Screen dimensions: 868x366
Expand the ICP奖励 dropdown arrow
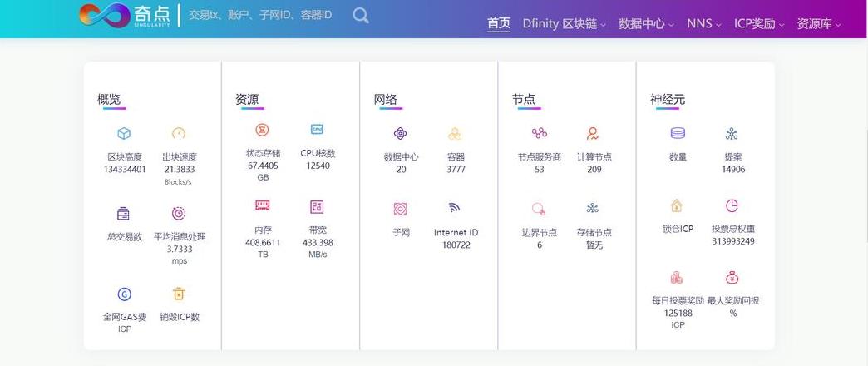782,26
